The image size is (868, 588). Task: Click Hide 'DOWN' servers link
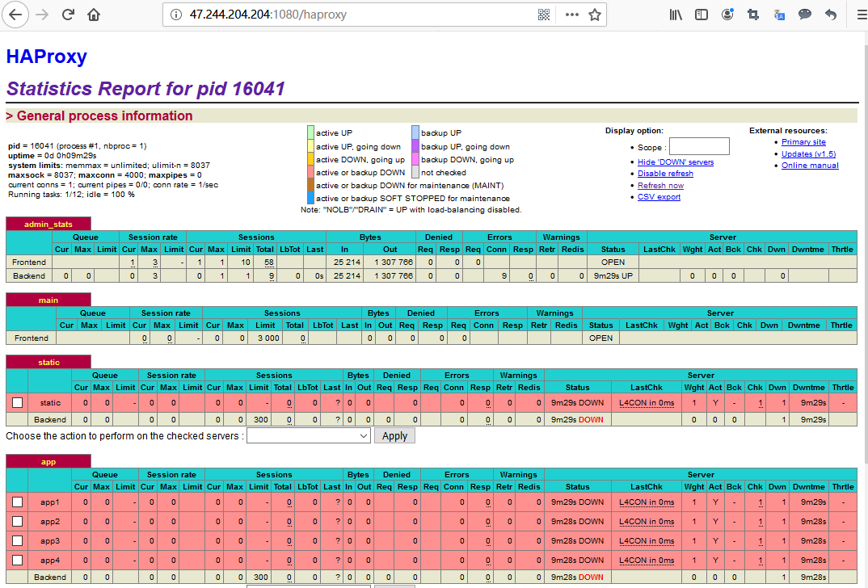click(x=675, y=162)
